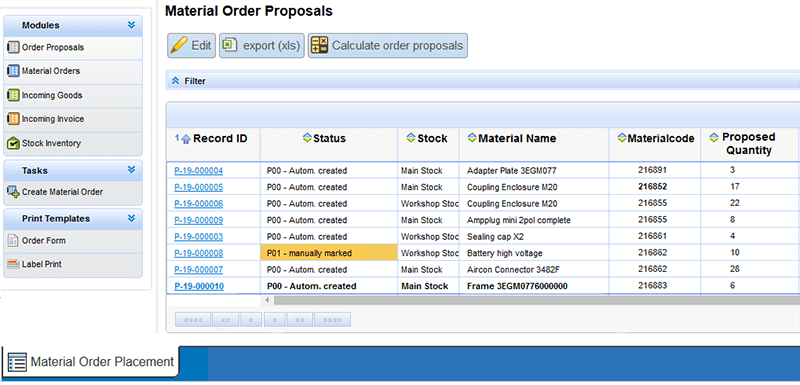Viewport: 800px width, 385px height.
Task: Select the Incoming Invoice orange icon
Action: (13, 119)
